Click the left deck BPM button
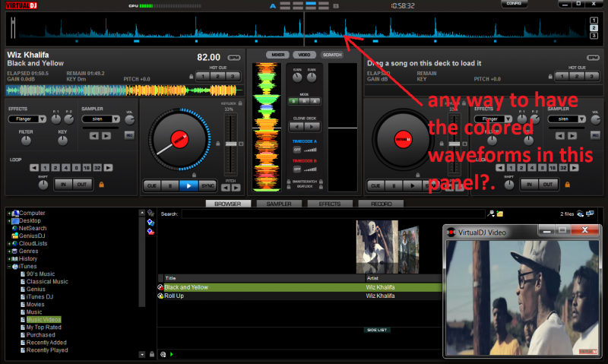Viewport: 608px width, 364px height. (234, 57)
